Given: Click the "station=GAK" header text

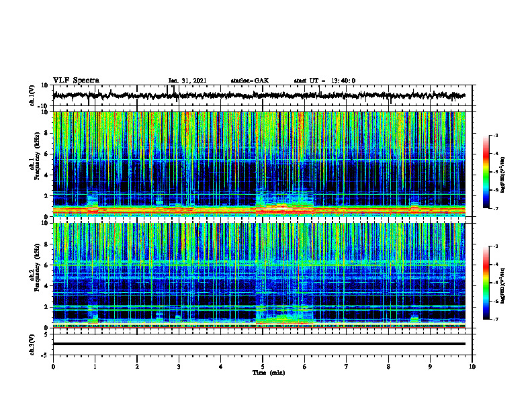Looking at the screenshot, I should coord(250,81).
